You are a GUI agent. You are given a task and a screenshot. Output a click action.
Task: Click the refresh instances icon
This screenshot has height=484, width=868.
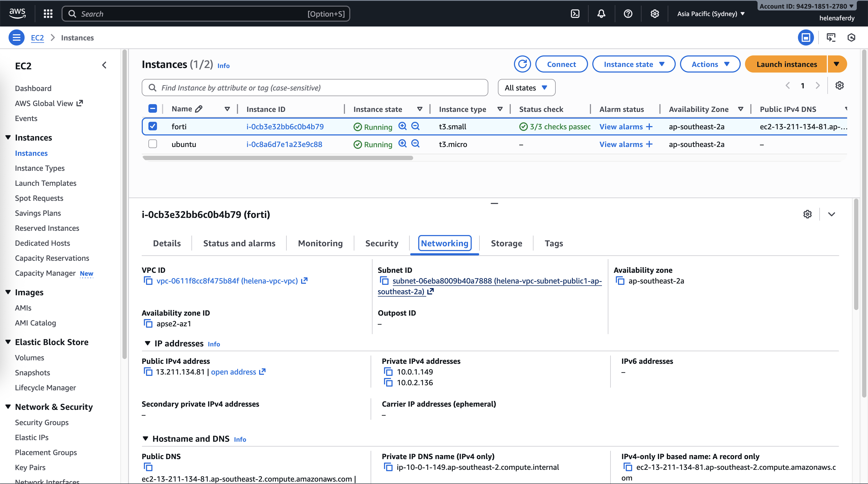[x=522, y=64]
